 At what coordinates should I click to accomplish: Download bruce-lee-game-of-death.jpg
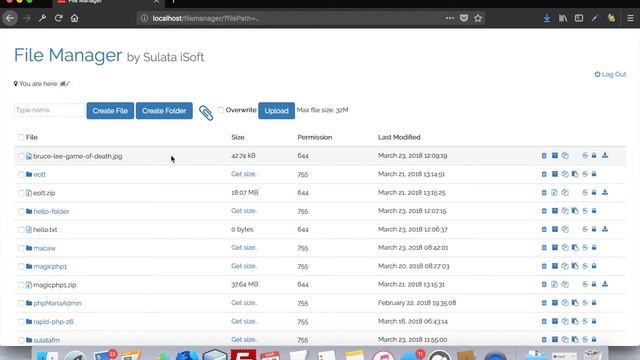point(605,156)
